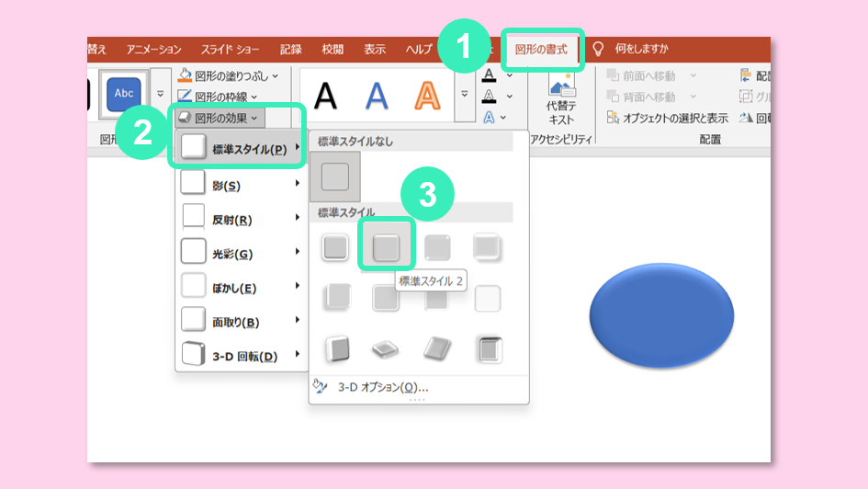
Task: Choose the no-preset (標準スタイルなし) thumbnail
Action: coord(335,176)
